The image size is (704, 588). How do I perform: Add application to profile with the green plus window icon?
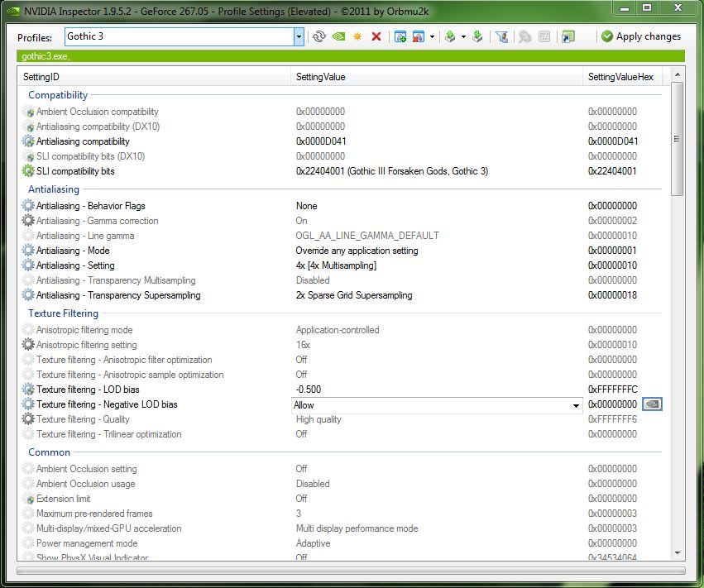tap(400, 36)
